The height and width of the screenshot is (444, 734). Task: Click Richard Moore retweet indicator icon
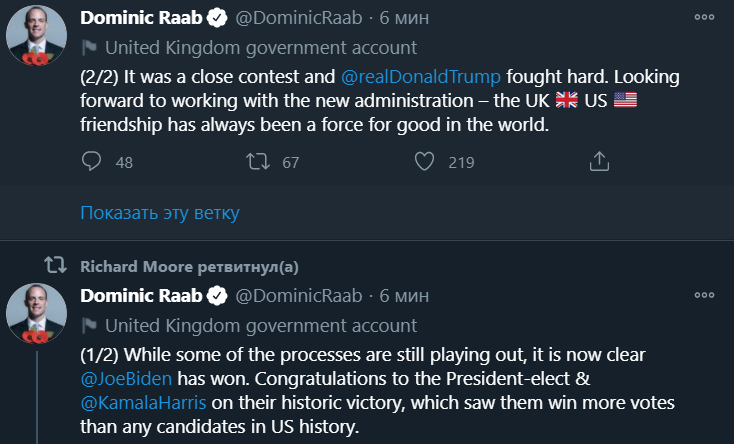[56, 266]
